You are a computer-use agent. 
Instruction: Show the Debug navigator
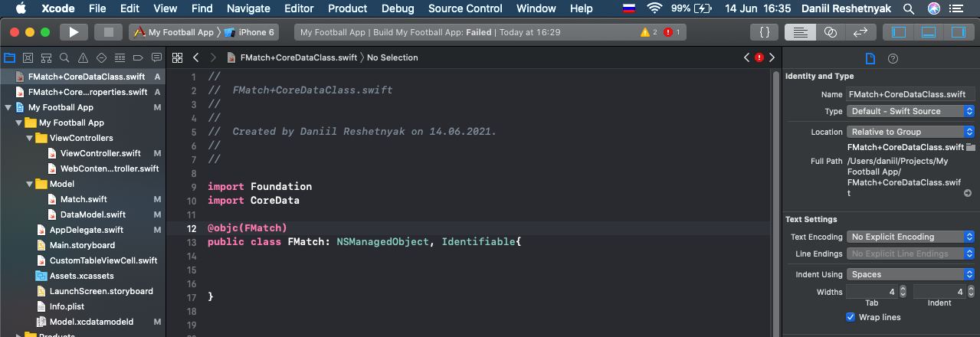click(120, 57)
